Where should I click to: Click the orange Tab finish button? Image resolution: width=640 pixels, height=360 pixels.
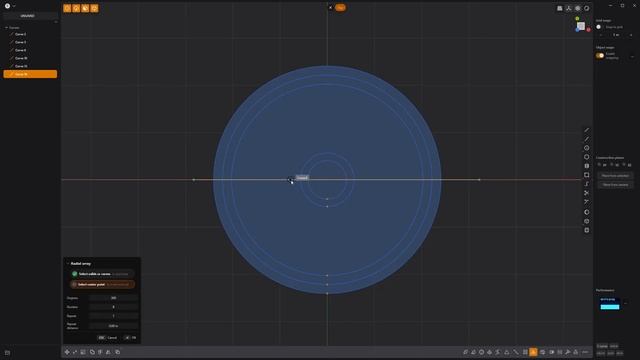pyautogui.click(x=340, y=7)
